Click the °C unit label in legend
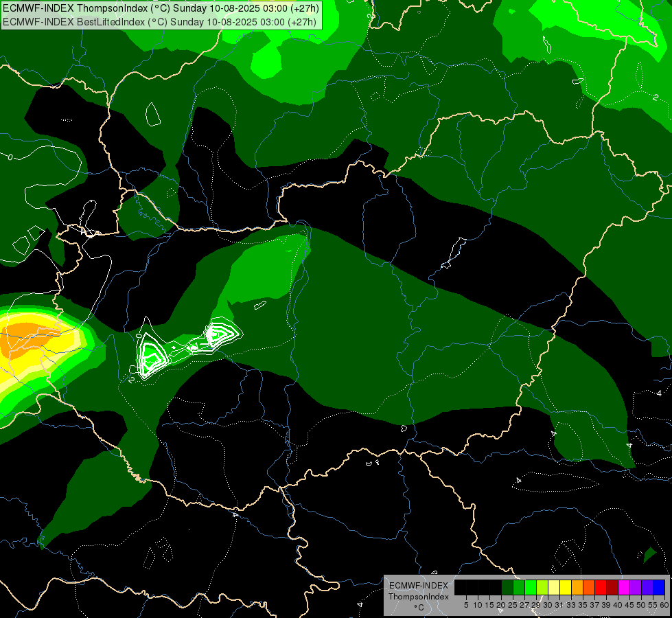The height and width of the screenshot is (618, 672). pyautogui.click(x=419, y=607)
